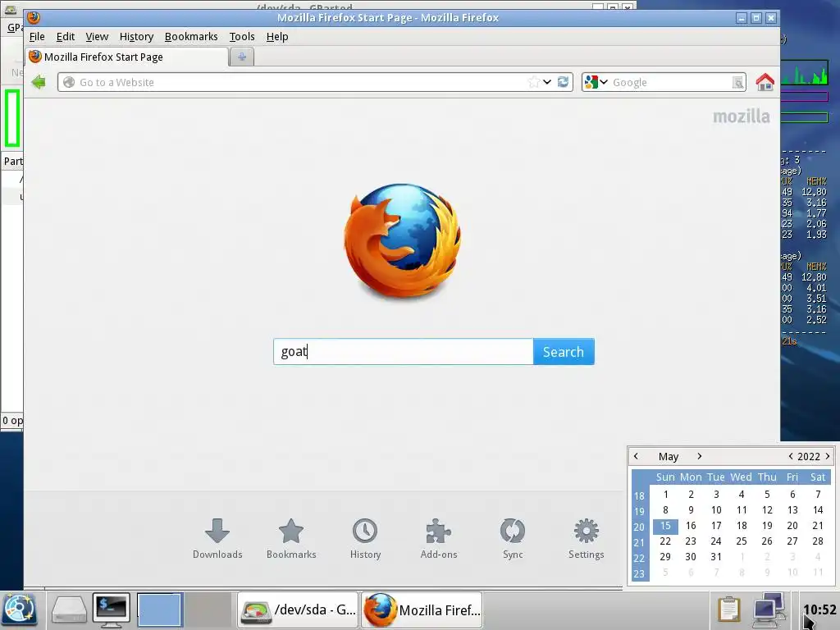Open Add-ons from the start page
This screenshot has width=840, height=630.
pos(439,538)
